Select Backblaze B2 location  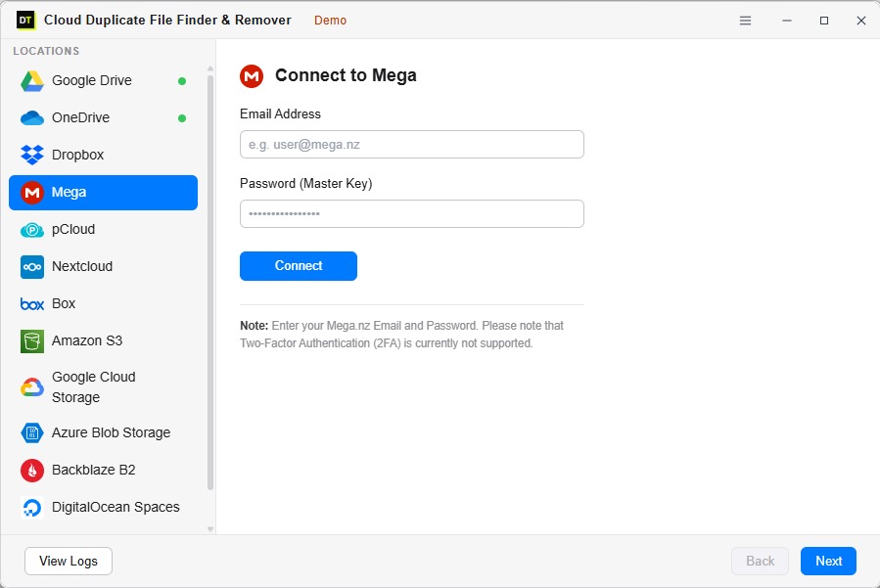[103, 470]
